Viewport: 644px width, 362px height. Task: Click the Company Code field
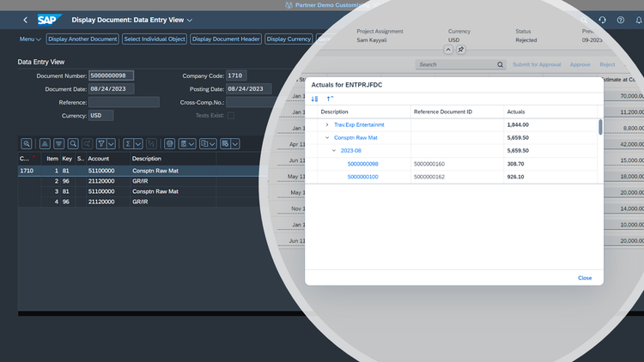pyautogui.click(x=236, y=75)
